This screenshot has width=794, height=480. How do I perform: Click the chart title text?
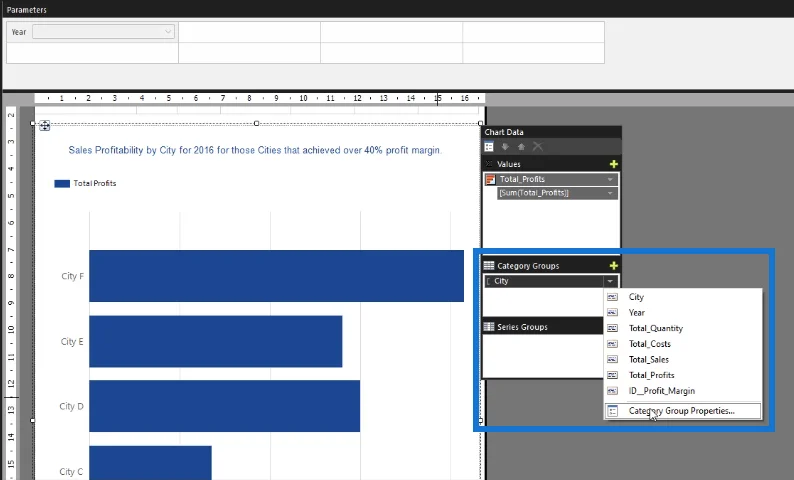(255, 150)
